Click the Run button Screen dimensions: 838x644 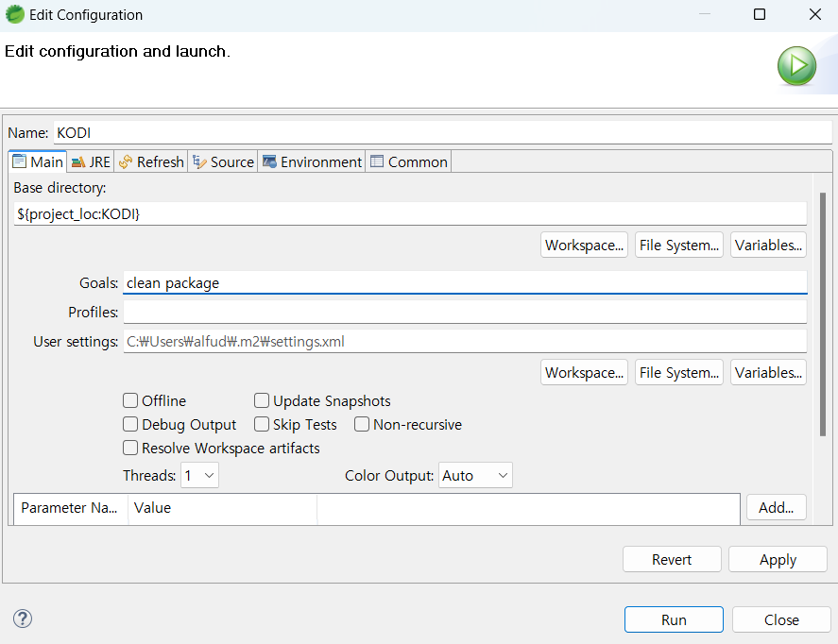coord(674,619)
